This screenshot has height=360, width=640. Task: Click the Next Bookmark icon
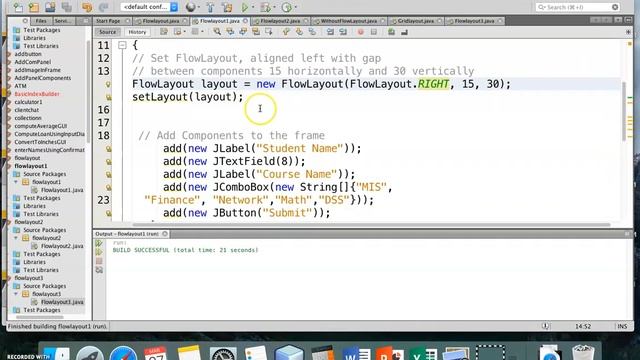click(x=299, y=32)
